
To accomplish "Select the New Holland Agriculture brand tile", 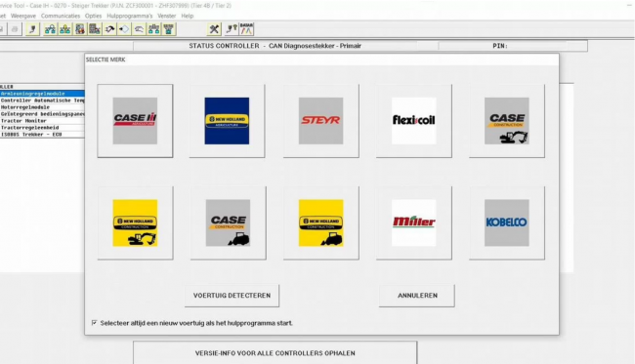I will (227, 121).
